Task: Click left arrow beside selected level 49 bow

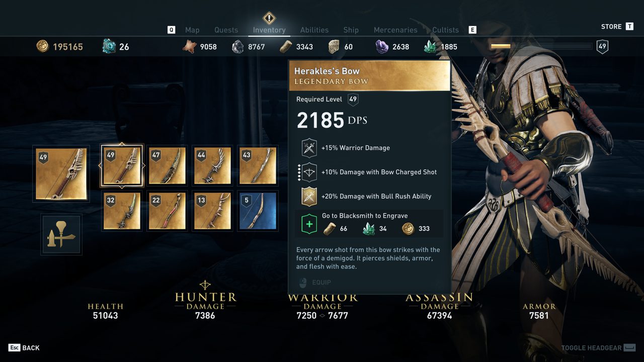Action: 100,165
